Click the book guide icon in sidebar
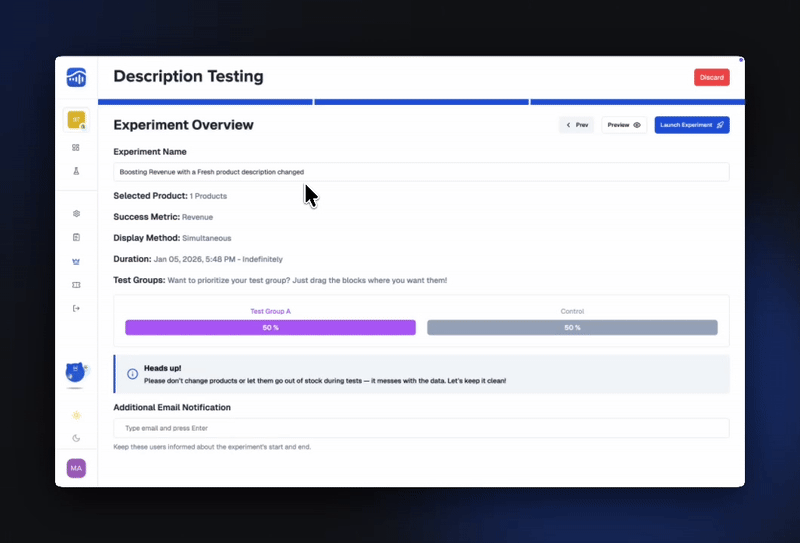Viewport: 800px width, 543px height. pos(76,285)
